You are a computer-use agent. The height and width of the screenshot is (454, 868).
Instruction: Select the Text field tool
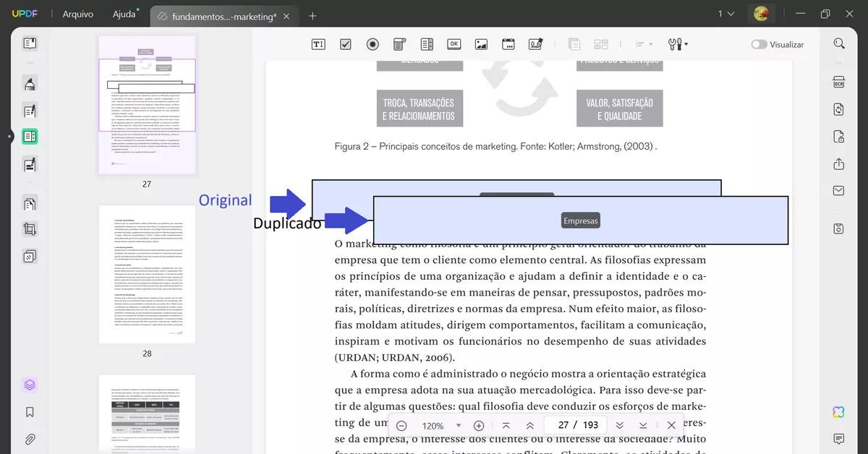pyautogui.click(x=318, y=43)
